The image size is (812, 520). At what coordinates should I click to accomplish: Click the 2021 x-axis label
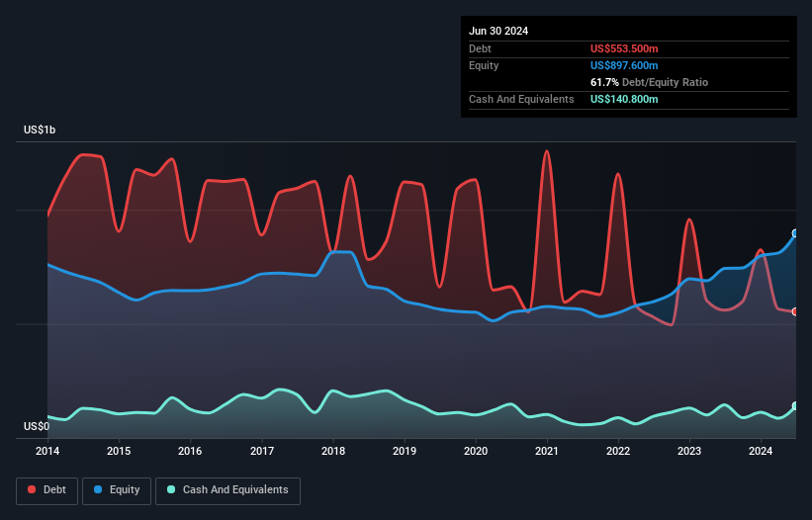[547, 451]
